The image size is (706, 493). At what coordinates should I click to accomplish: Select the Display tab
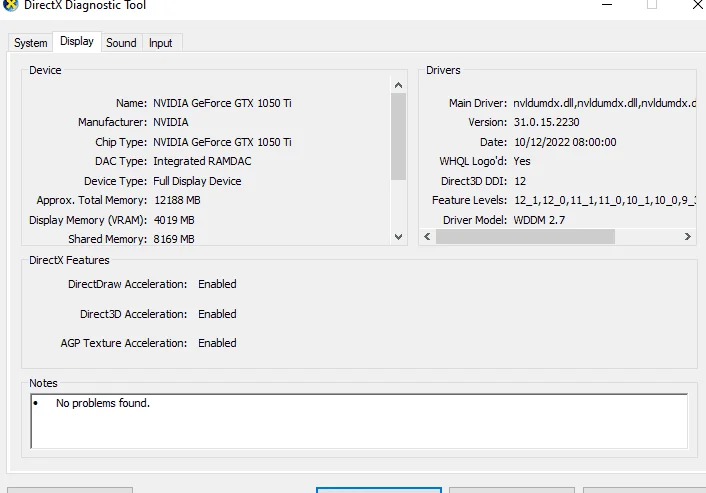coord(77,41)
